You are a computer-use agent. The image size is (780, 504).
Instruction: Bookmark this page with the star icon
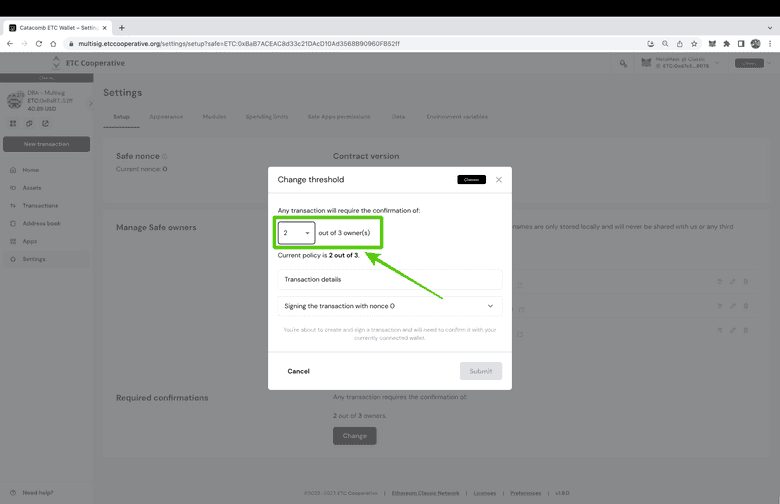tap(695, 44)
